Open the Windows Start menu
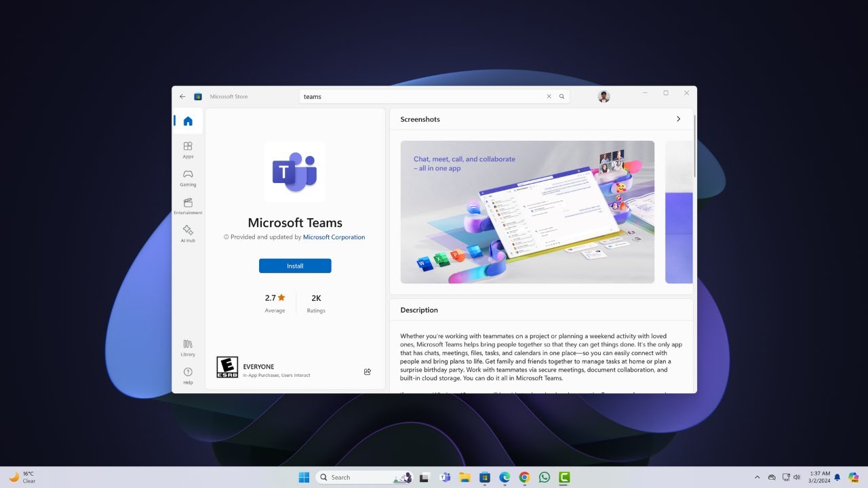 point(304,477)
